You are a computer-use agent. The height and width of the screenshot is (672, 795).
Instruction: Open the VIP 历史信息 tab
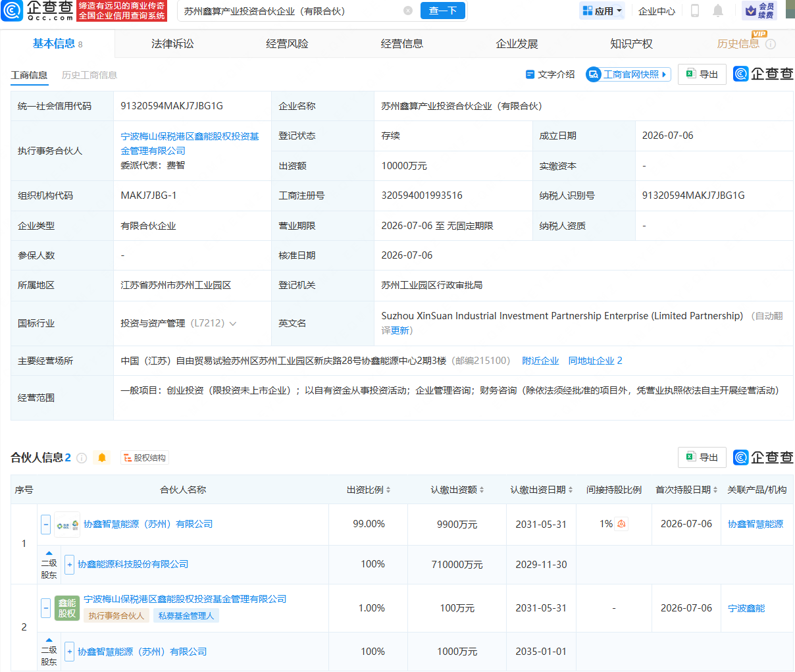tap(738, 44)
